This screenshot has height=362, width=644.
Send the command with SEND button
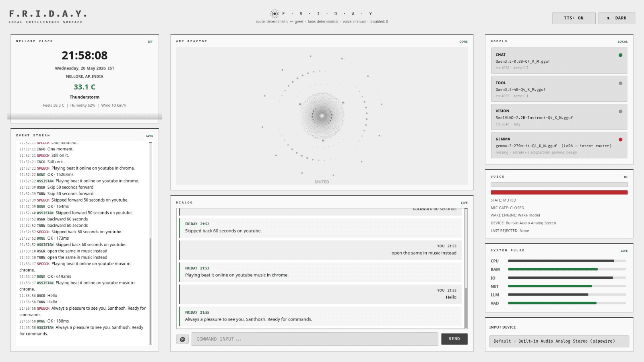pyautogui.click(x=454, y=339)
